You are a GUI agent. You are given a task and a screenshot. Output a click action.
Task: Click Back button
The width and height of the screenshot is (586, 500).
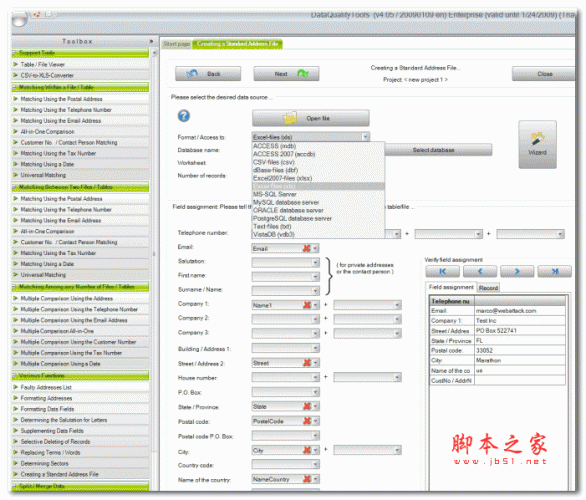[x=208, y=74]
